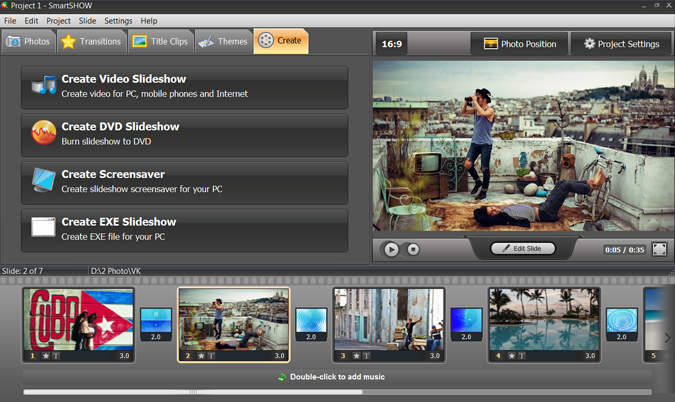
Task: Click the white window EXE icon
Action: [x=43, y=227]
